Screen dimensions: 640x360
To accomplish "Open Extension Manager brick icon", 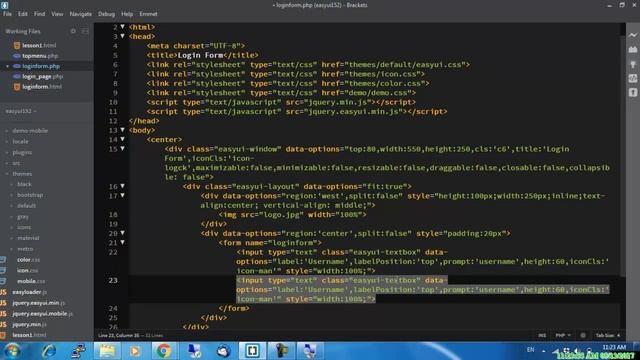I will (x=633, y=49).
